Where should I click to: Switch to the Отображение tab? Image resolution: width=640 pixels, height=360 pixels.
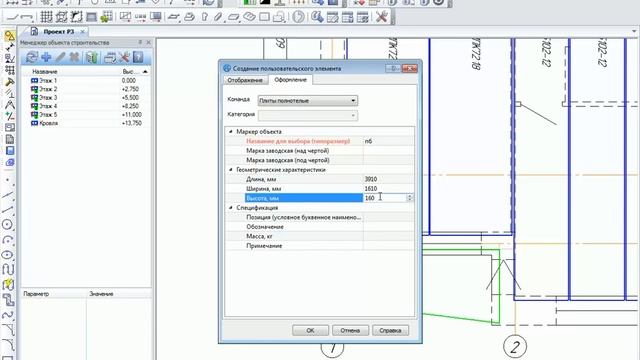245,80
